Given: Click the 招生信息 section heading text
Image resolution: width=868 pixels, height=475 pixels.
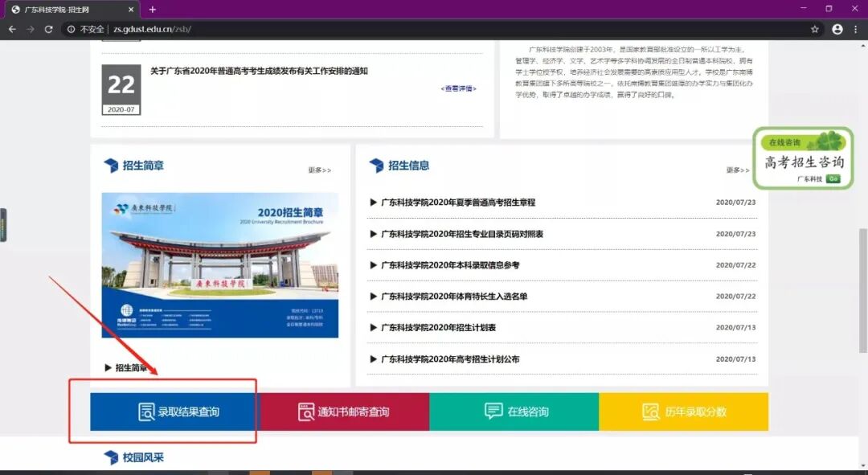Looking at the screenshot, I should tap(408, 165).
